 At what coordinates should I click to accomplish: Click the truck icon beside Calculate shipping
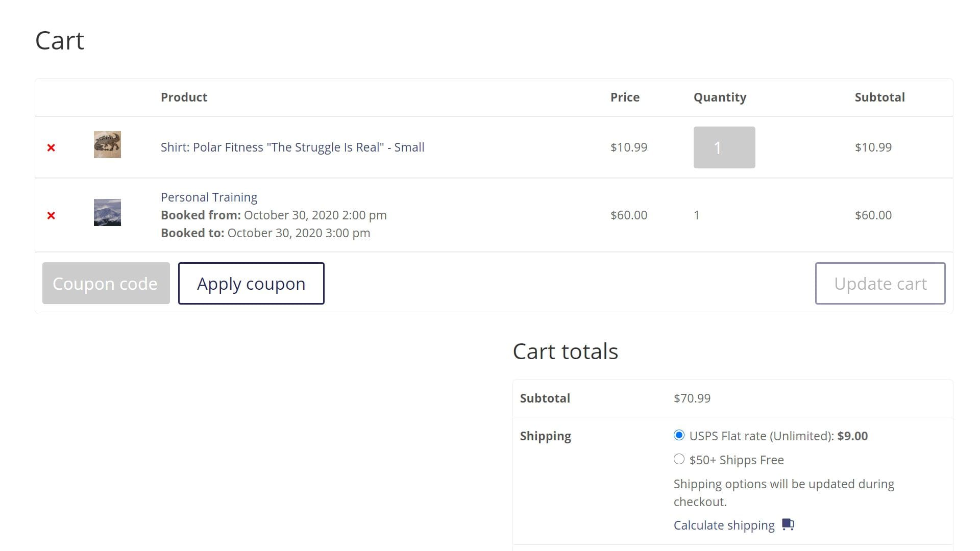(788, 524)
